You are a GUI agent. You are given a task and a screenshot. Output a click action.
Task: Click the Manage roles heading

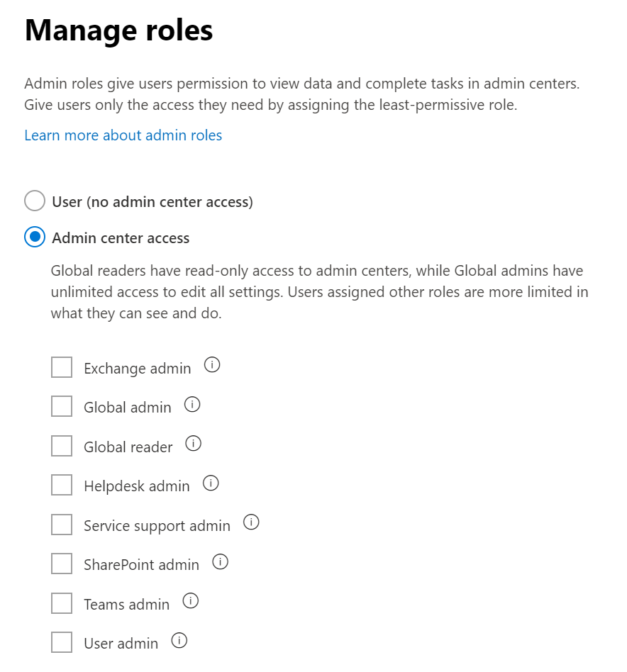[x=118, y=31]
